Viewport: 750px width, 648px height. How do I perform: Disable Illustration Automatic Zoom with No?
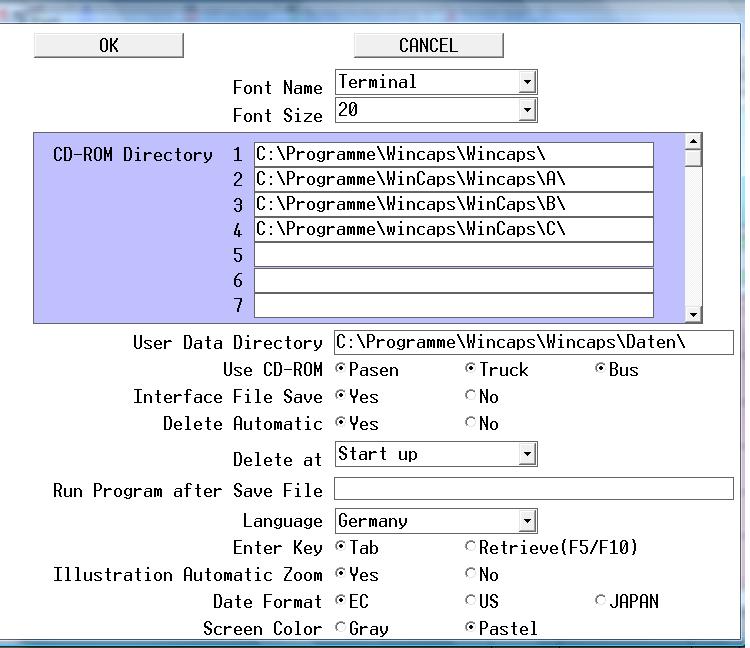point(471,574)
